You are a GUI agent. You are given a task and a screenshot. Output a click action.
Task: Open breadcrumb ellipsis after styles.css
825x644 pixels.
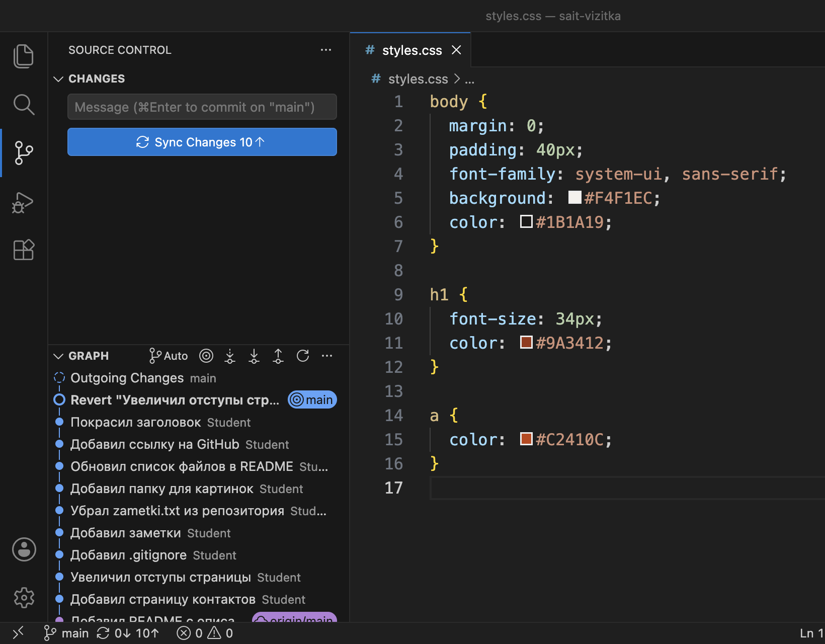(x=469, y=79)
